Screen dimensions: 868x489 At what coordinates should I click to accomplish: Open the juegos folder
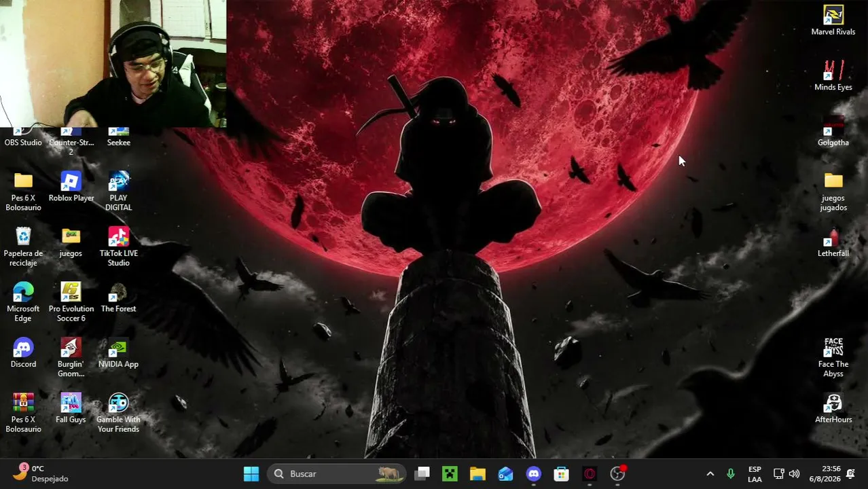click(71, 243)
